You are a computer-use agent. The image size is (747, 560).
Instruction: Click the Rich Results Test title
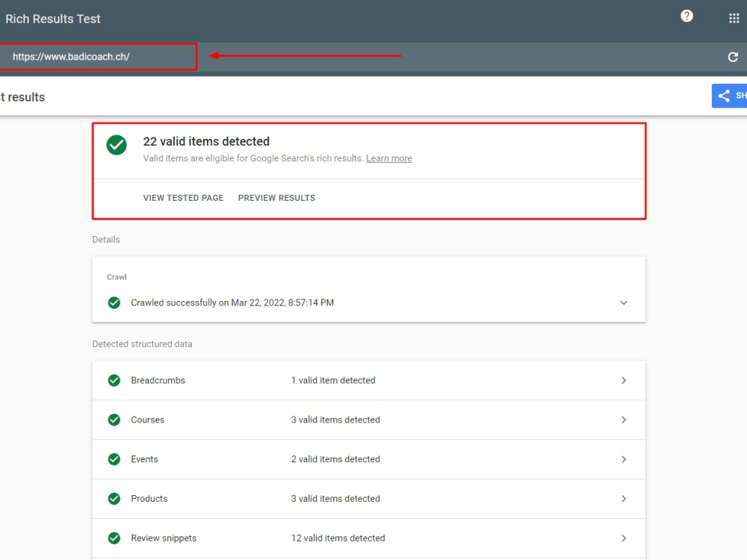coord(53,19)
